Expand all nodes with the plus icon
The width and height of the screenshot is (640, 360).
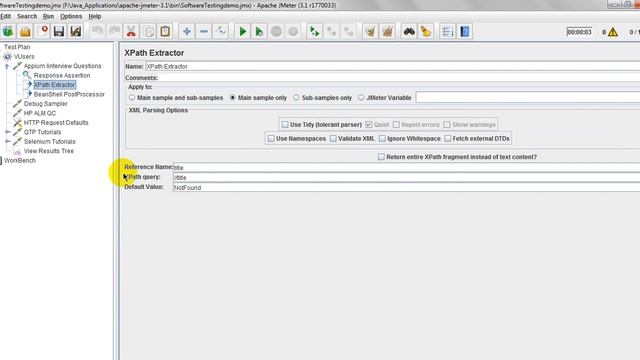187,31
